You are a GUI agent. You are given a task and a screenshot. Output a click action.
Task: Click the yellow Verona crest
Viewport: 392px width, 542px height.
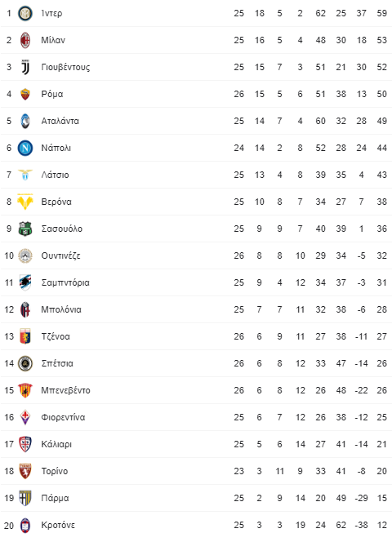point(25,202)
